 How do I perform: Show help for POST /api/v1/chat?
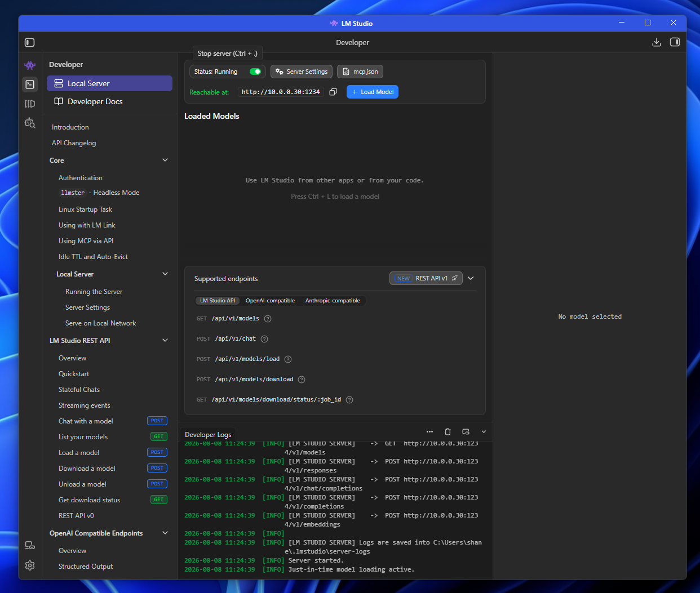tap(264, 339)
